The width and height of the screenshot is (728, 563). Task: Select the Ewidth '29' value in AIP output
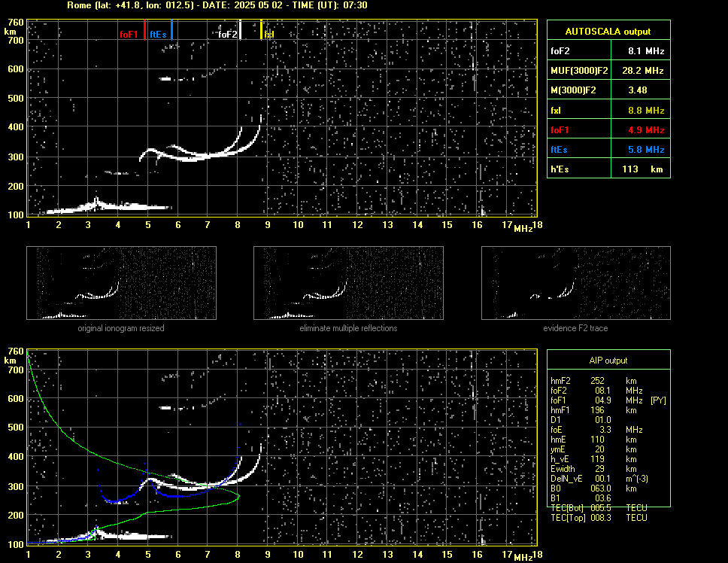[600, 469]
